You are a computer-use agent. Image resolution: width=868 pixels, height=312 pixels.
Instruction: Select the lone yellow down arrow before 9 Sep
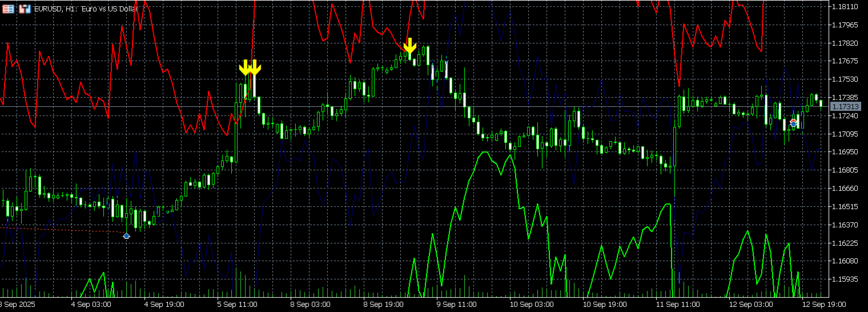tap(409, 46)
